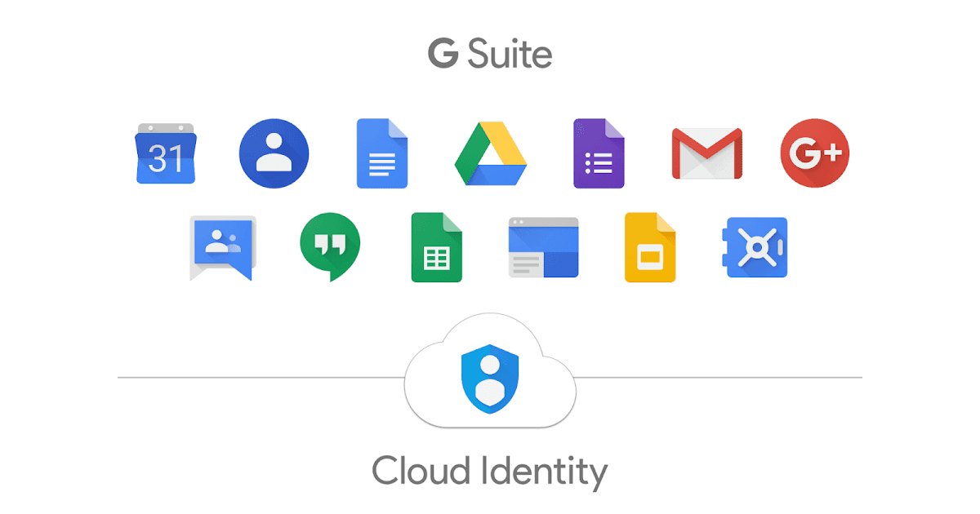Click the horizontal divider line
The height and width of the screenshot is (514, 980).
point(245,377)
